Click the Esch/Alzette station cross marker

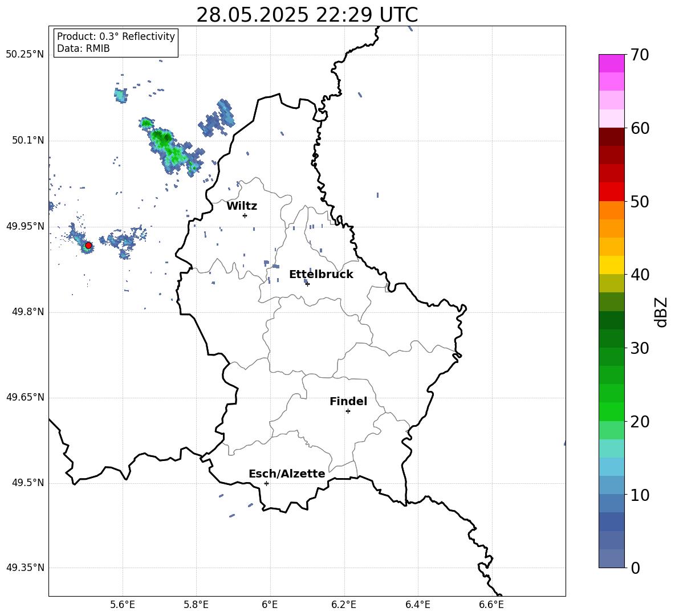coord(266,483)
